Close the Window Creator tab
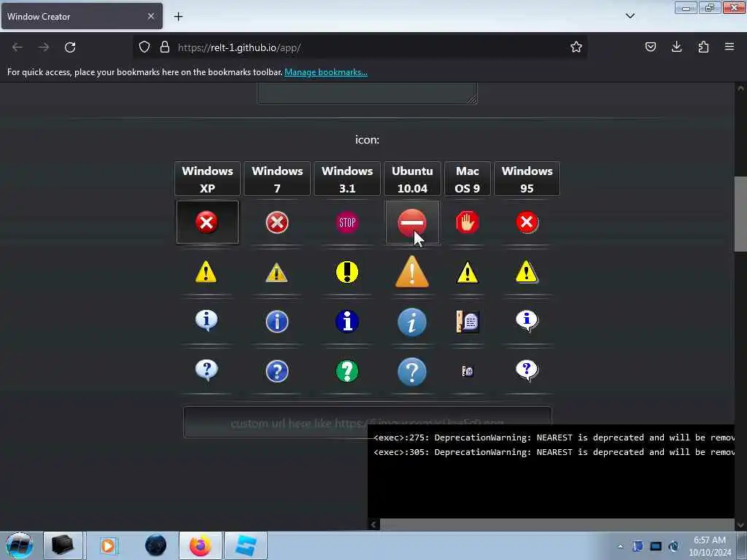Image resolution: width=747 pixels, height=560 pixels. 151,16
